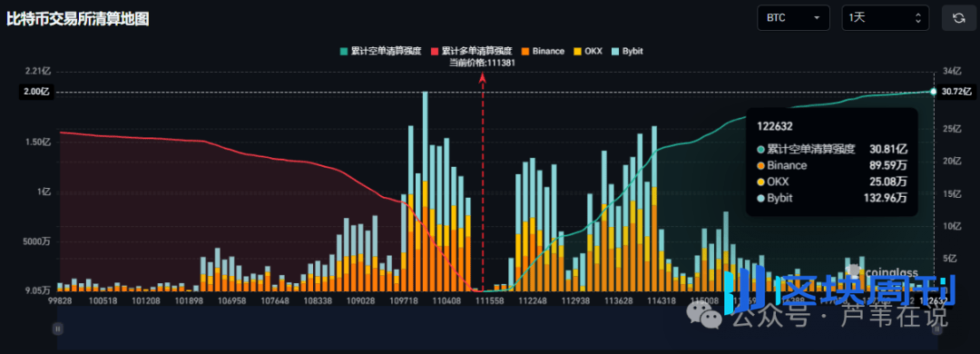This screenshot has height=354, width=980.
Task: Click x-axis label 106958
Action: 232,301
